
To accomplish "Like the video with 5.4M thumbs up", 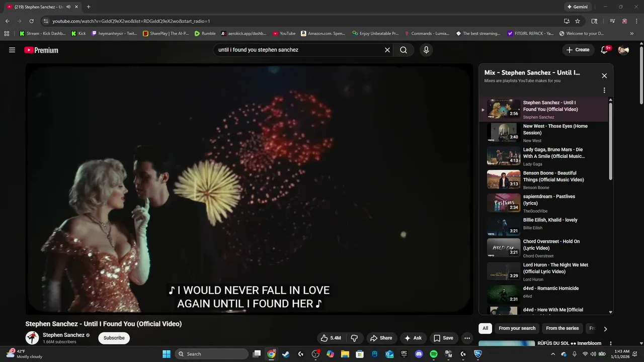I will (x=331, y=338).
